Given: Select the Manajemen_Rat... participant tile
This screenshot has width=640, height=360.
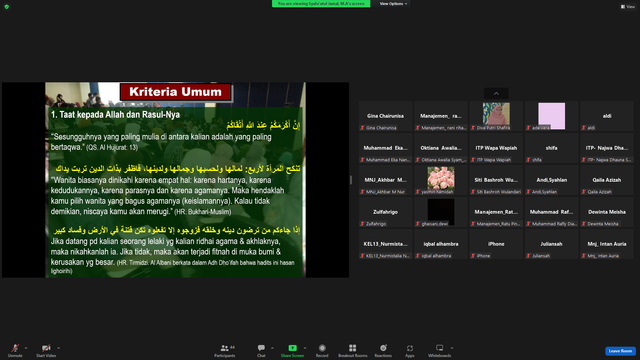Looking at the screenshot, I should pyautogui.click(x=496, y=212).
